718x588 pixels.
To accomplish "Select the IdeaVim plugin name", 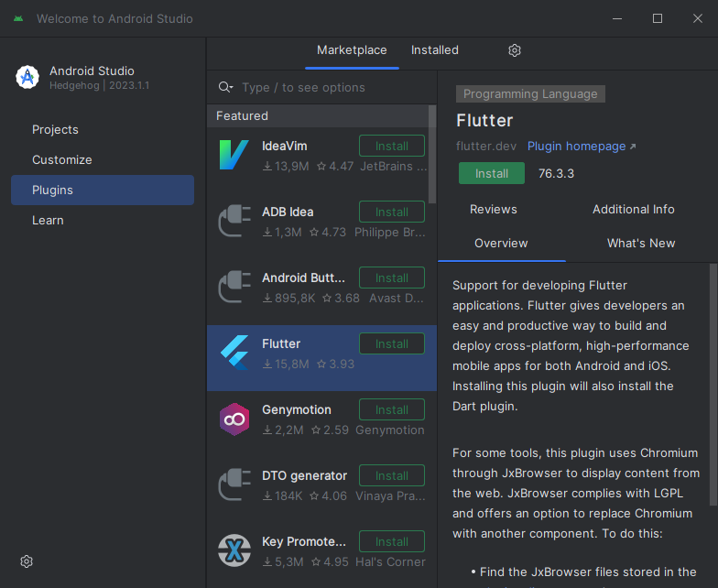I will tap(284, 147).
